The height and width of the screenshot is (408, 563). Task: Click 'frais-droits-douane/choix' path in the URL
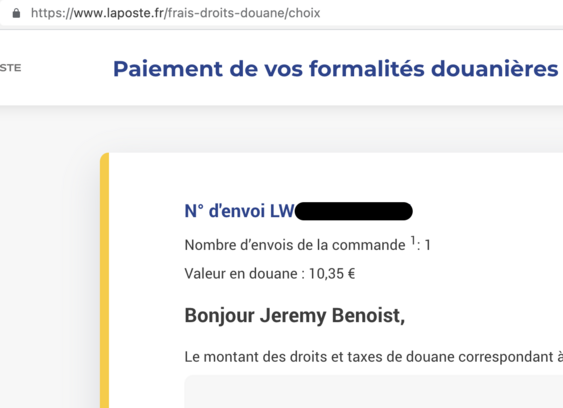tap(244, 13)
